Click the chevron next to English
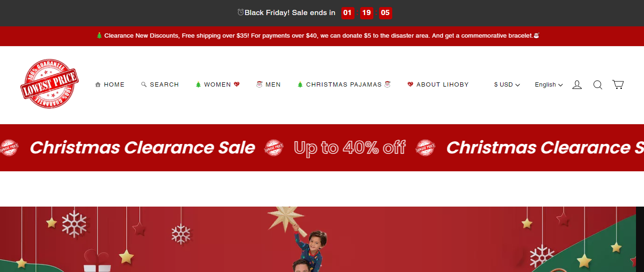This screenshot has width=644, height=272. tap(561, 85)
